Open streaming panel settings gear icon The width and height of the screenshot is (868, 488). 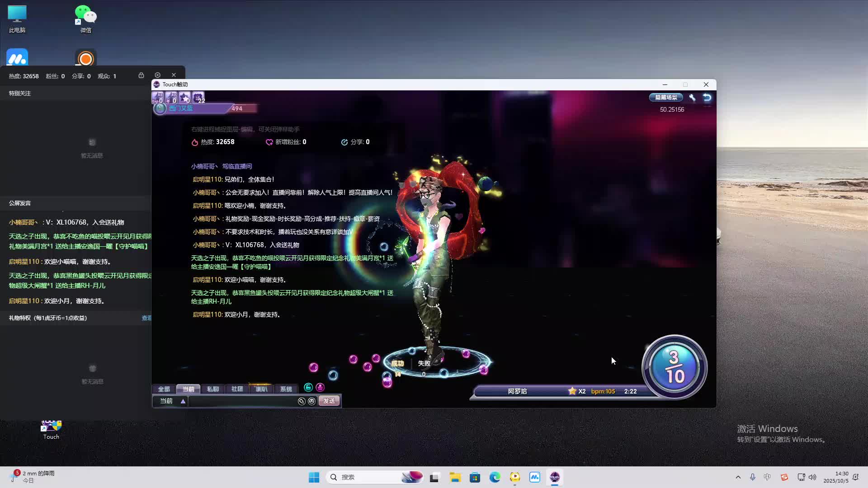[x=157, y=75]
